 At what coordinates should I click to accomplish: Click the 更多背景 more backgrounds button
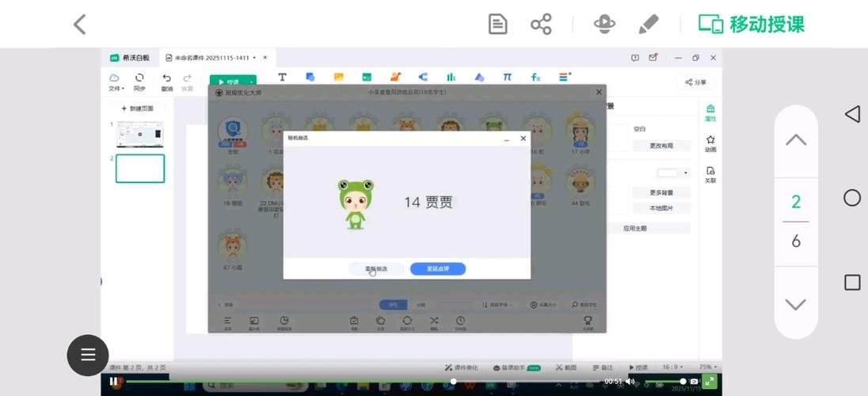[661, 192]
